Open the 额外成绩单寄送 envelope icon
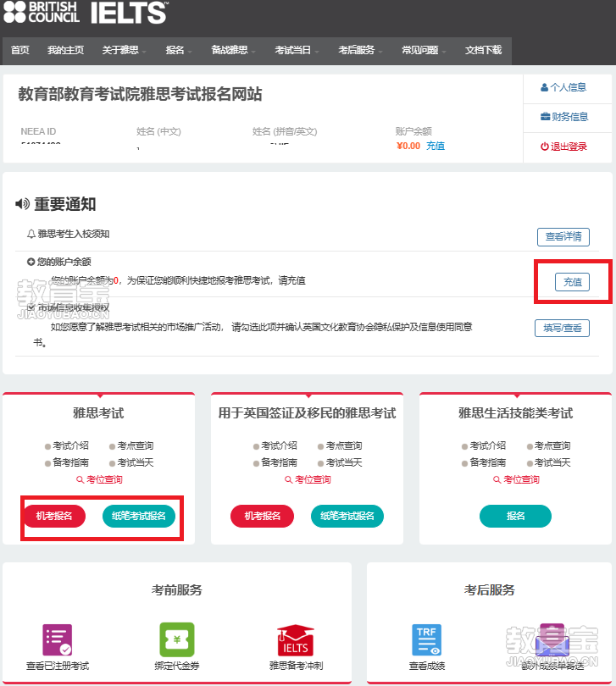 click(x=552, y=639)
